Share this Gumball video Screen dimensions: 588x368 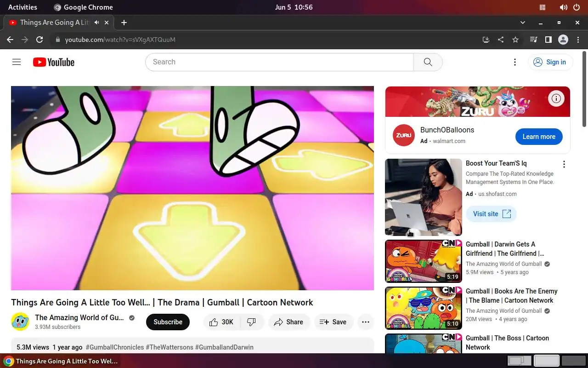288,322
